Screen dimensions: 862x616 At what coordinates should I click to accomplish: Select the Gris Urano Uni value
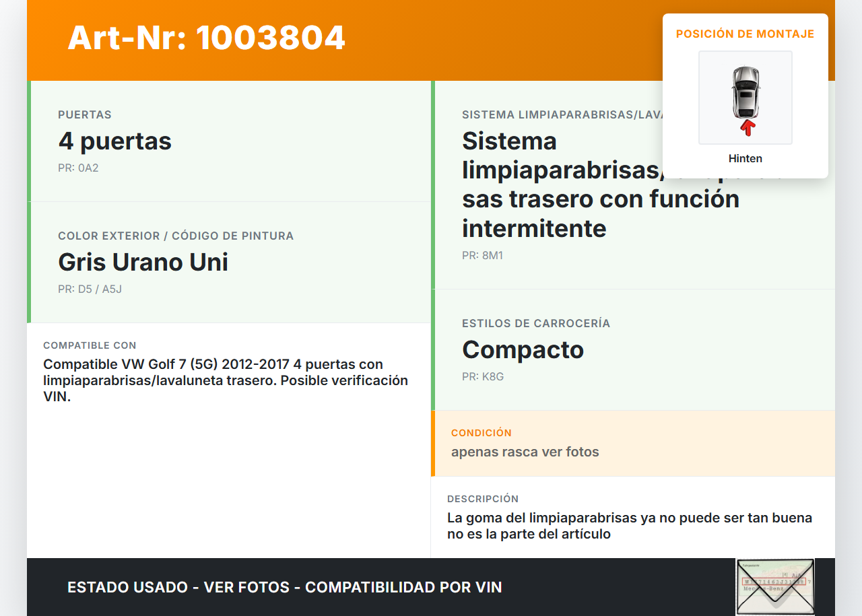coord(143,262)
